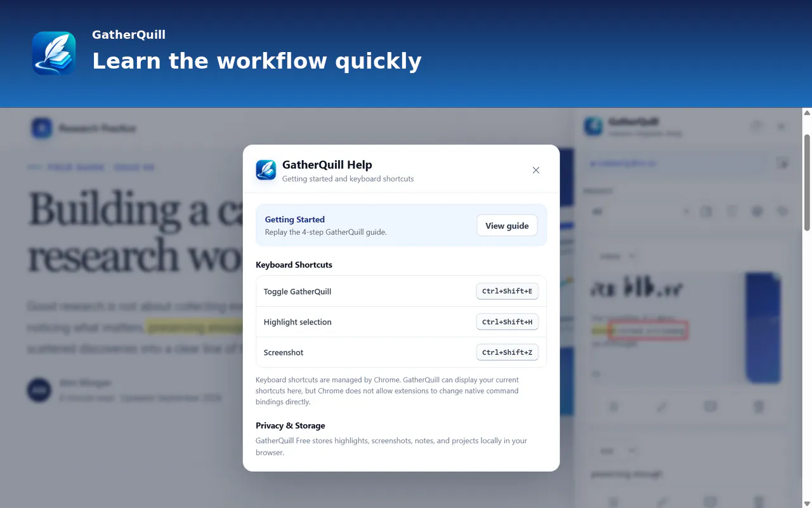Viewport: 812px width, 508px height.
Task: Click the View guide button
Action: (x=507, y=225)
